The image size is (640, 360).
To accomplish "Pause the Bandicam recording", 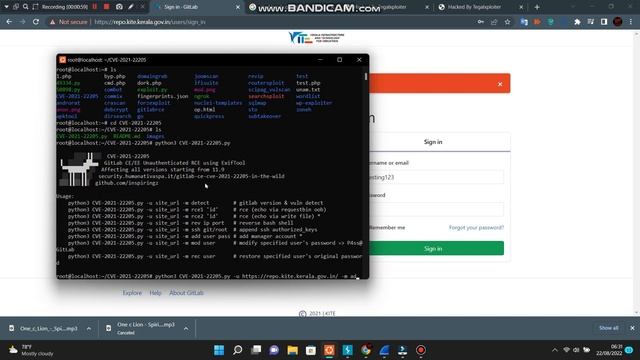I will click(x=95, y=7).
